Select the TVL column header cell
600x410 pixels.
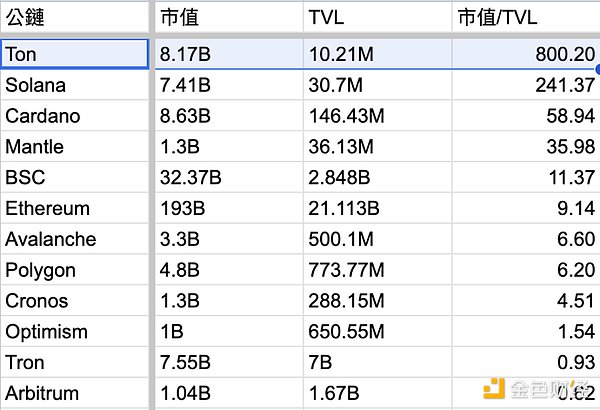[x=376, y=18]
